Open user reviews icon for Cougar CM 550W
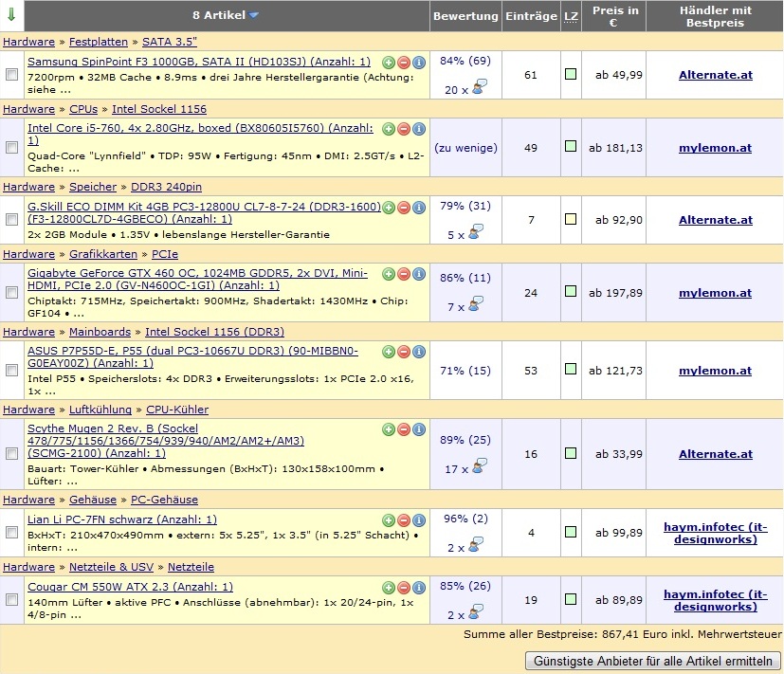 pos(476,612)
